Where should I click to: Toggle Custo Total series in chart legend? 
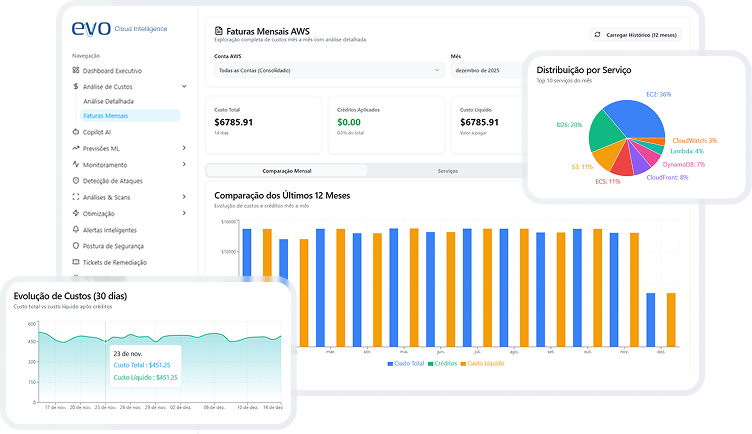click(x=404, y=363)
